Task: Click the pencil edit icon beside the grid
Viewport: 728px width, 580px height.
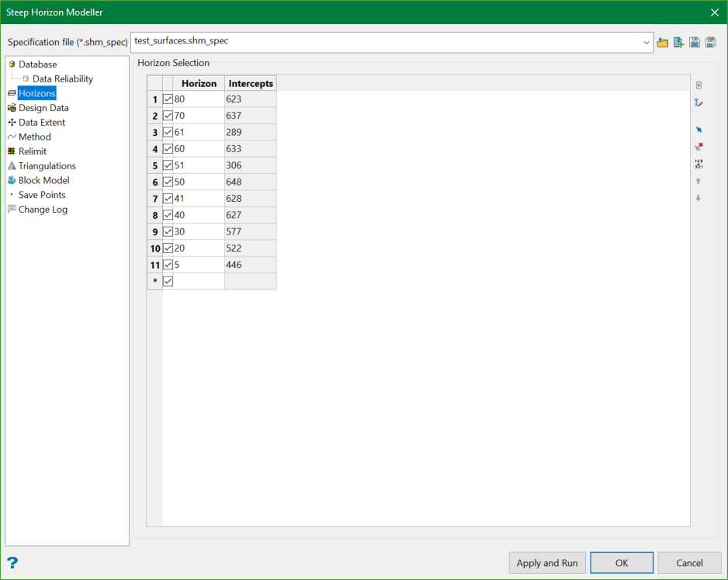Action: click(699, 102)
